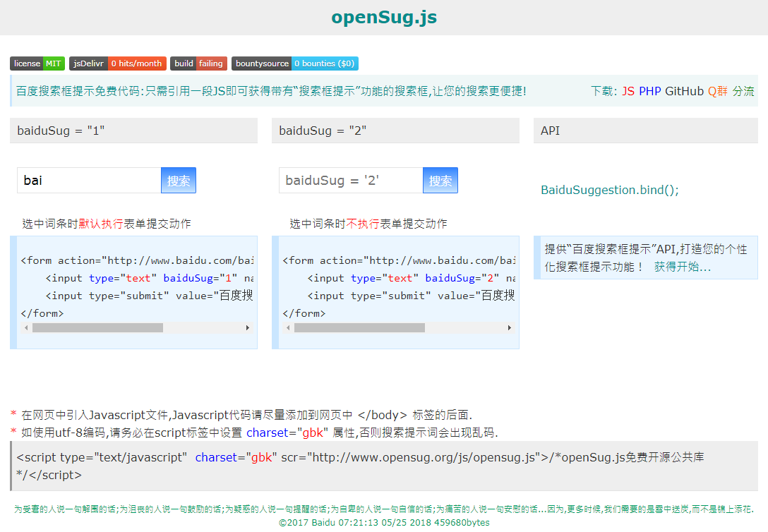Click left scroll arrow in baiduSug="2" code block
This screenshot has height=532, width=768.
[x=288, y=328]
